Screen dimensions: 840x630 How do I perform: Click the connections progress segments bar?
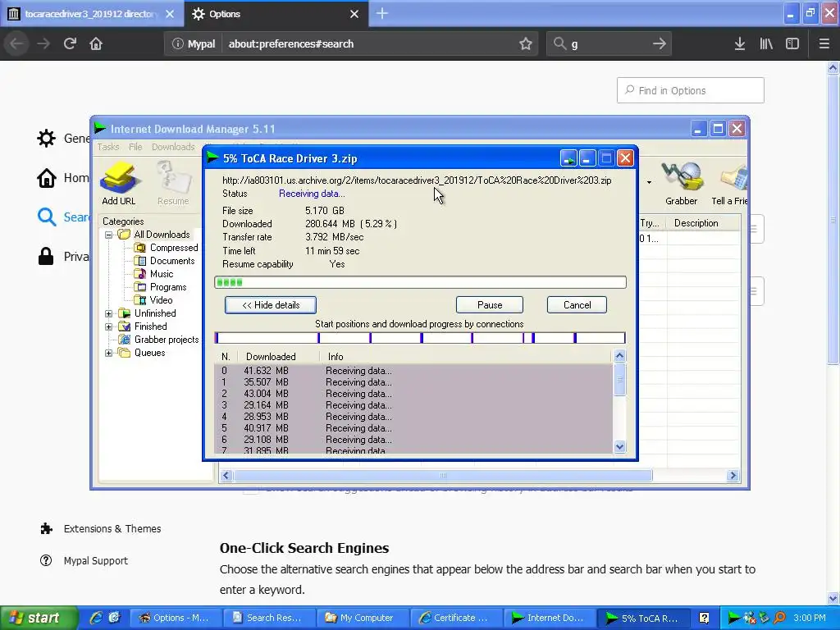pos(420,338)
